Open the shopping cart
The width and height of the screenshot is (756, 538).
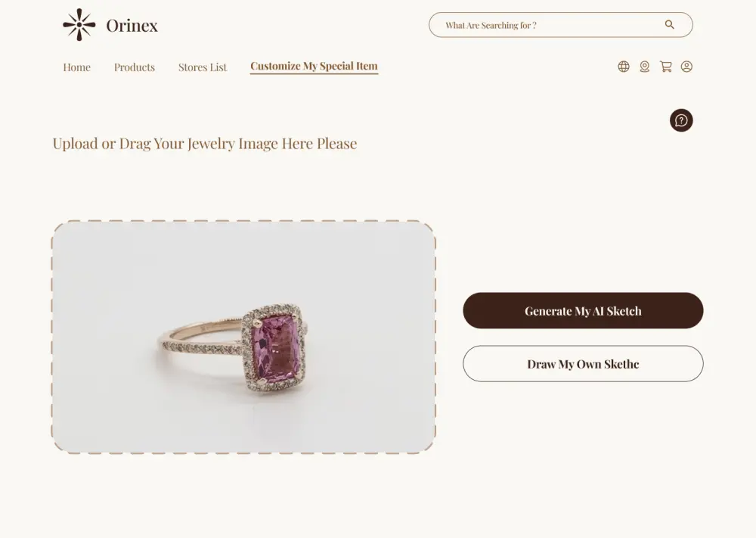pos(666,67)
